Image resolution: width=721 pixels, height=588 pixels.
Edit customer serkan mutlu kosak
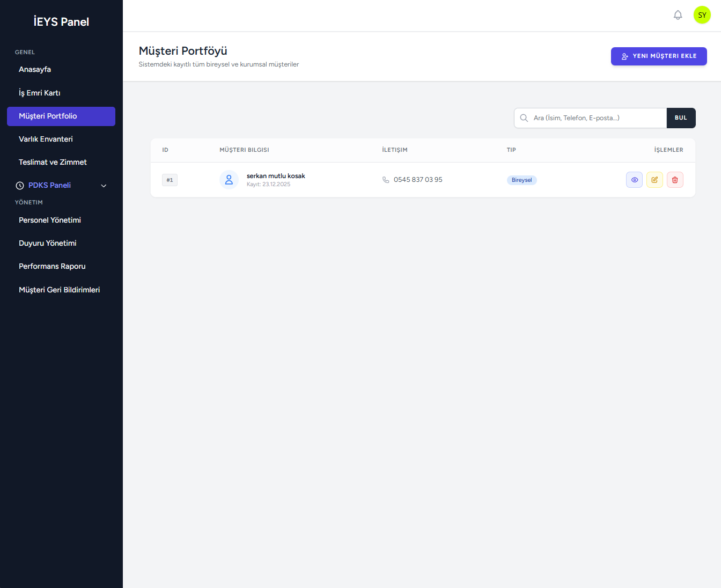(654, 180)
